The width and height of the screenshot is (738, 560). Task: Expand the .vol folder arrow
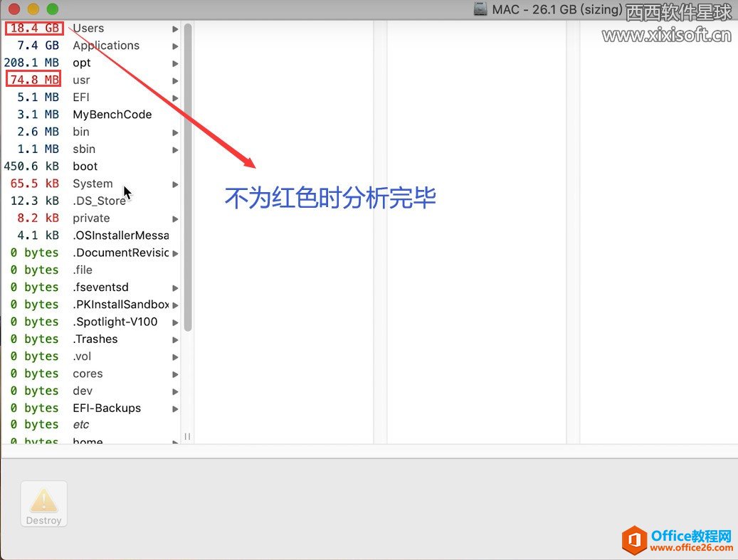tap(175, 356)
